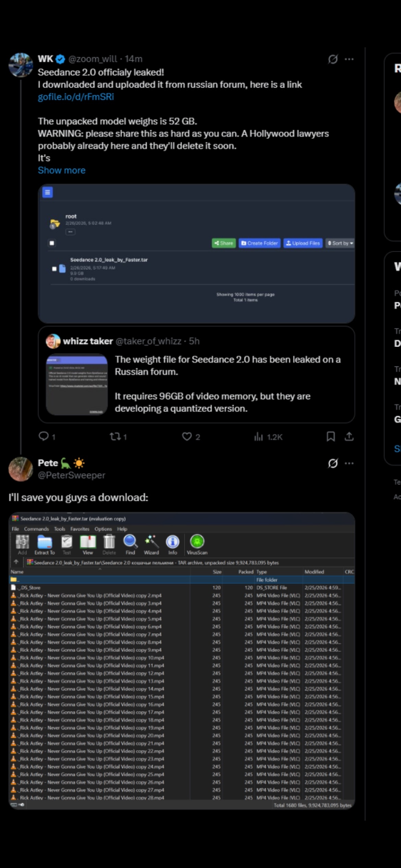Expand WK's post with Show more

coord(61,170)
